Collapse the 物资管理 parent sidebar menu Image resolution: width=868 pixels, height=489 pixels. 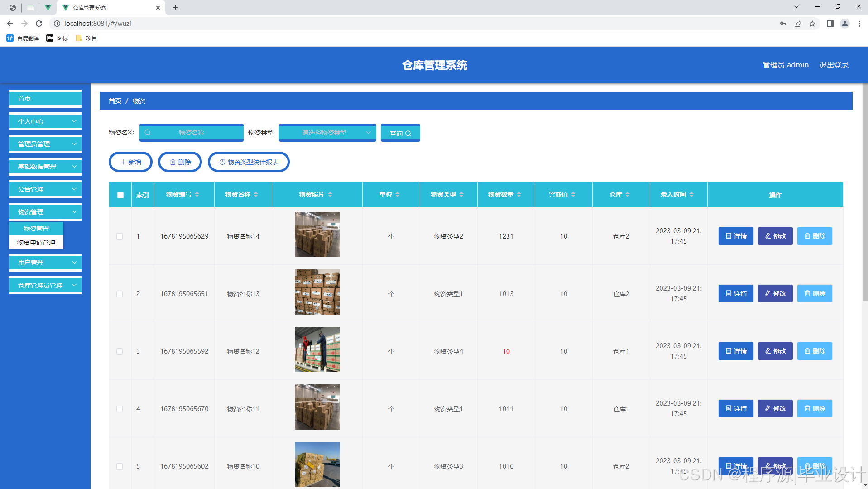tap(45, 212)
